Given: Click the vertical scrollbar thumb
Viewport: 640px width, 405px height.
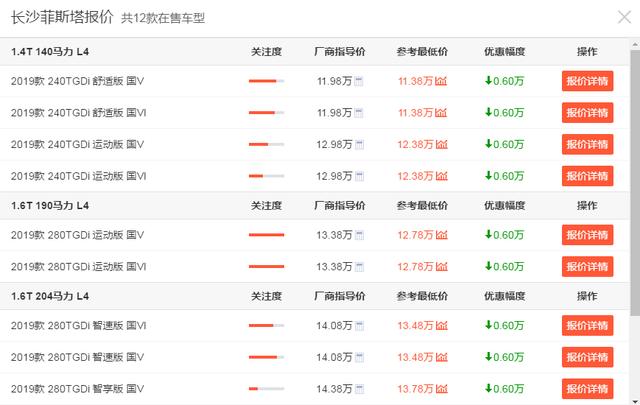Looking at the screenshot, I should coord(635,182).
